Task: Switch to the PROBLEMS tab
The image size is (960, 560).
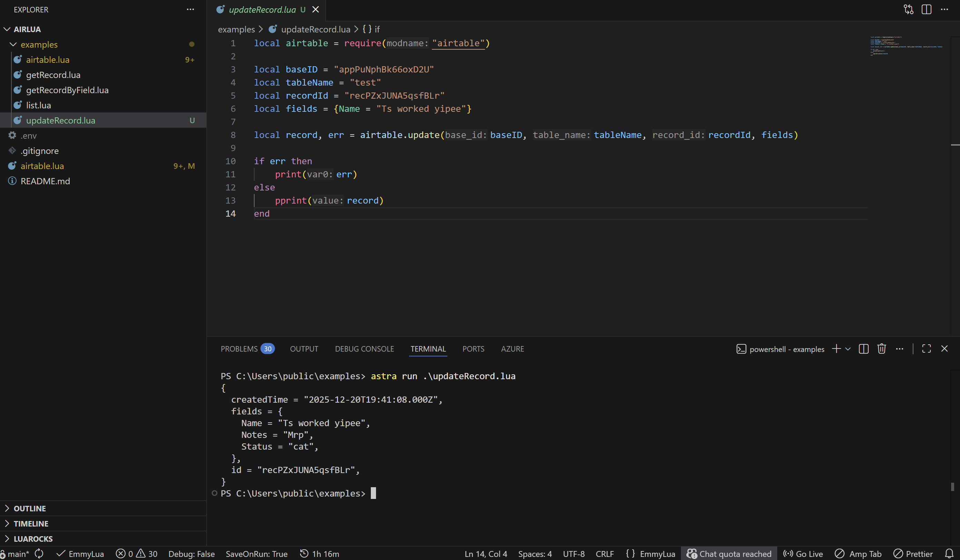Action: pos(239,348)
